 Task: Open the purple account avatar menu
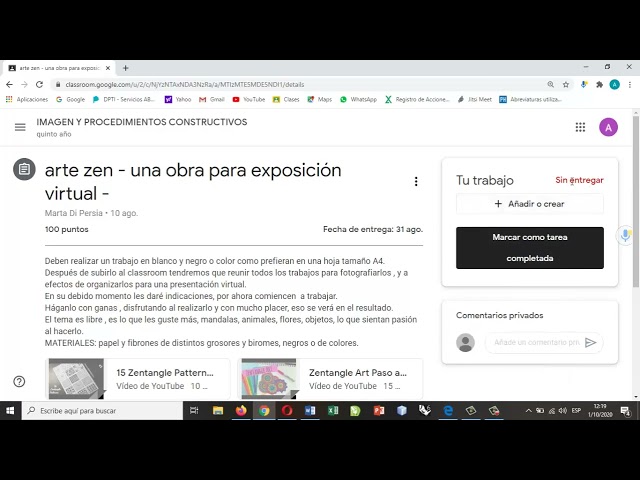point(608,127)
